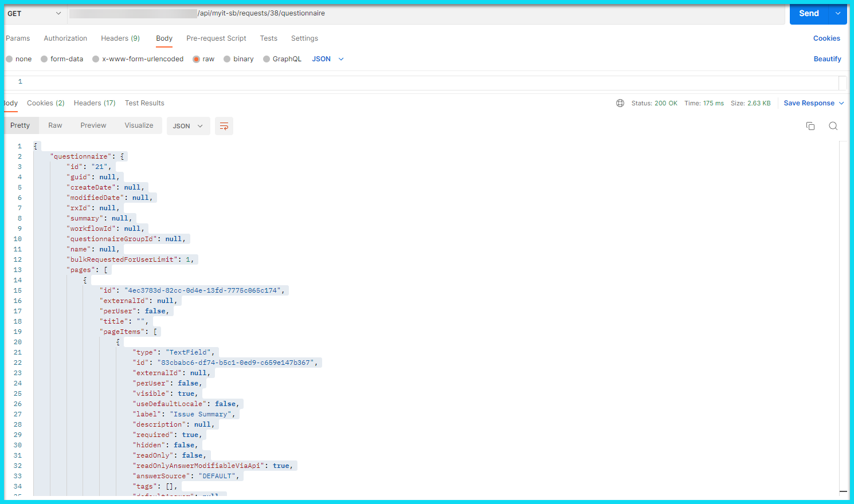Pick the binary body radio option

point(227,59)
